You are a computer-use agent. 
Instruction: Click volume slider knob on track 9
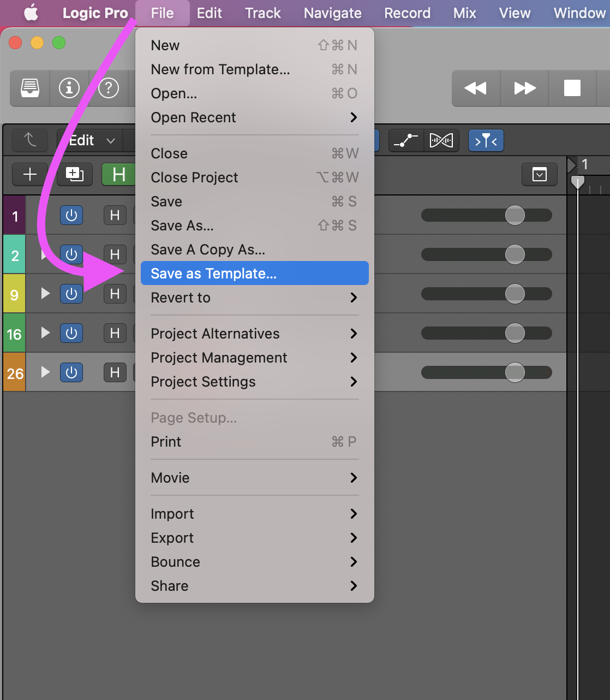pyautogui.click(x=515, y=294)
